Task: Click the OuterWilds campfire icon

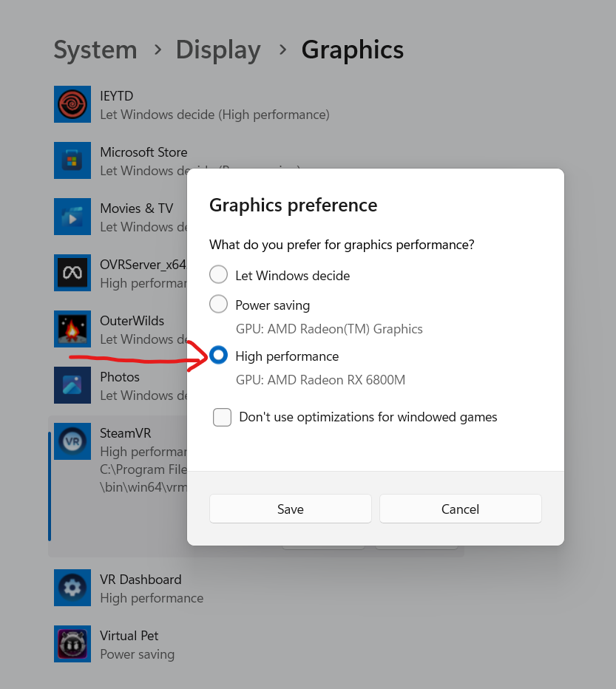Action: (x=72, y=329)
